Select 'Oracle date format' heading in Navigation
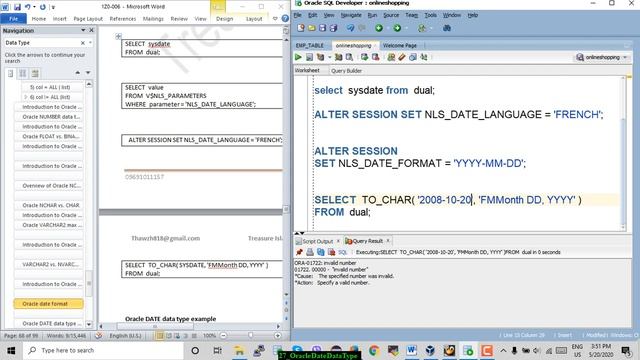Screen dimensions: 640x360 point(49,304)
